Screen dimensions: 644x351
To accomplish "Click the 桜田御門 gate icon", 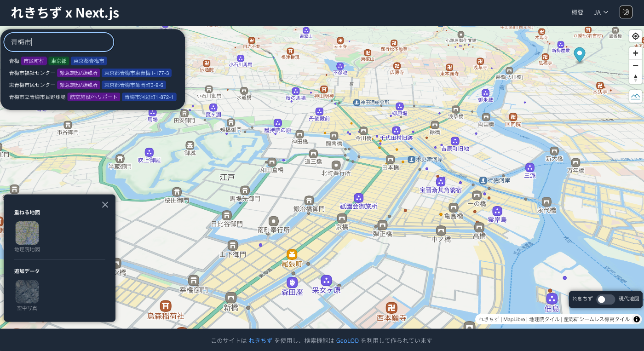I will pyautogui.click(x=177, y=192).
